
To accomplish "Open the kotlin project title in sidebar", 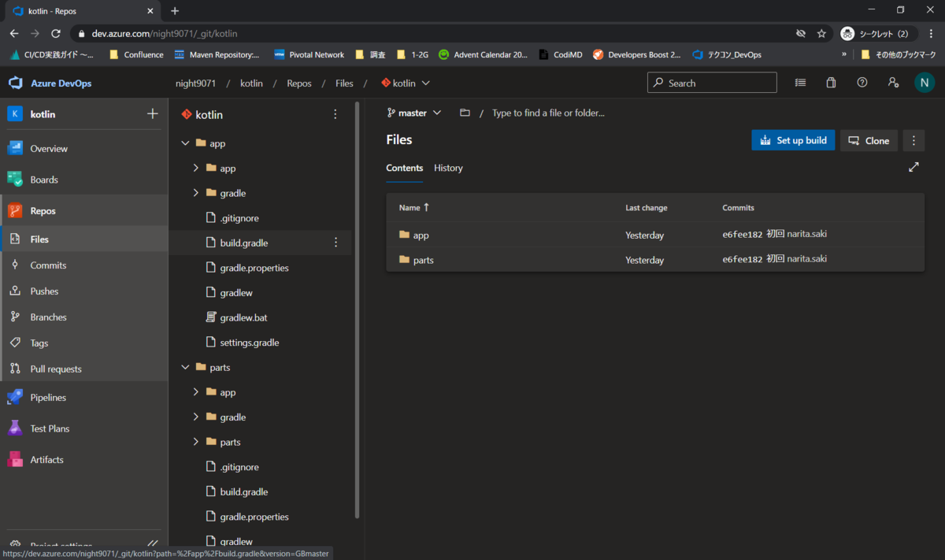I will point(43,114).
